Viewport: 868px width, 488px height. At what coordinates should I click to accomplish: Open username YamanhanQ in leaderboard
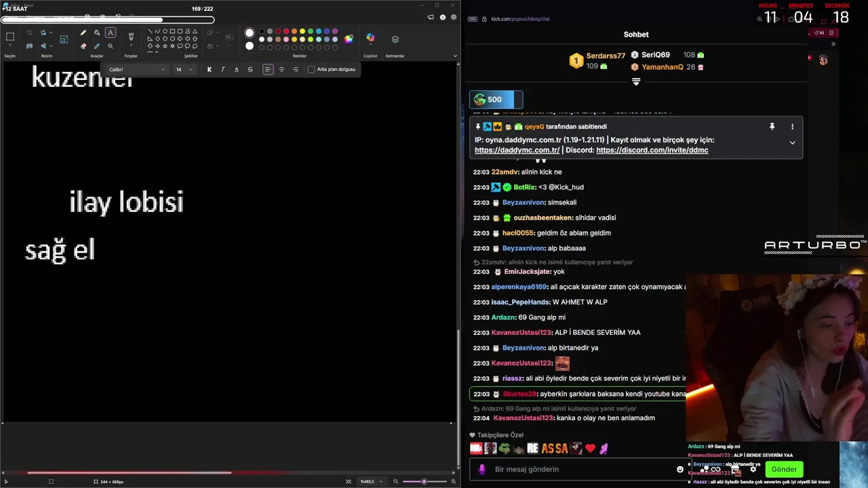(663, 67)
